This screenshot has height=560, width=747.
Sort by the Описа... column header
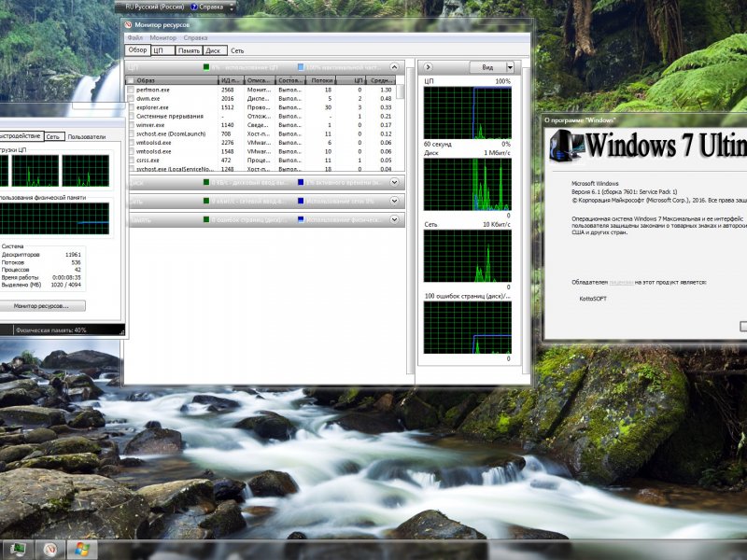point(260,80)
